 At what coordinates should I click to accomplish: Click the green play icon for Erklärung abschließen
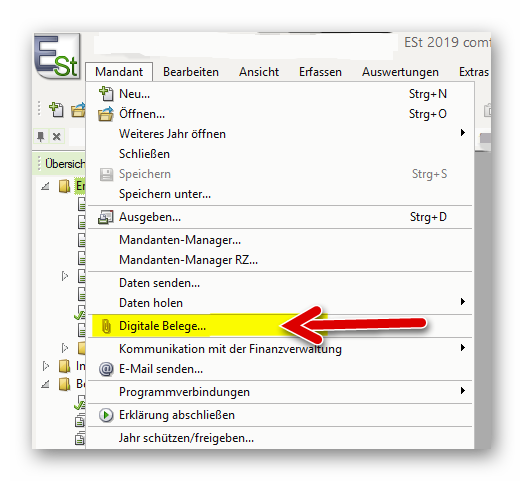(x=106, y=415)
